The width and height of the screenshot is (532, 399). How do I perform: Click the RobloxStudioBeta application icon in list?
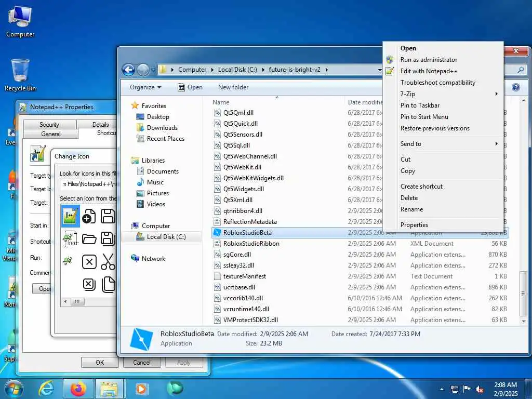pyautogui.click(x=217, y=232)
